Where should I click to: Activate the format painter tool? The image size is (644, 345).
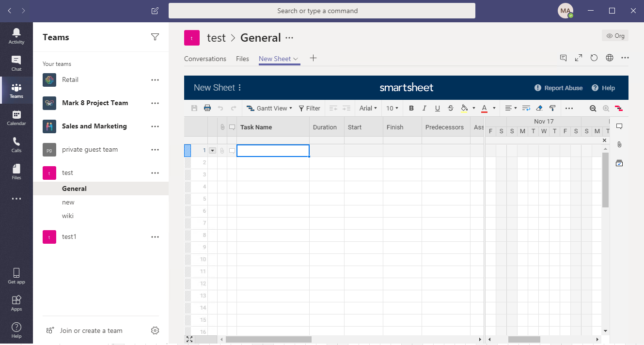click(x=552, y=108)
